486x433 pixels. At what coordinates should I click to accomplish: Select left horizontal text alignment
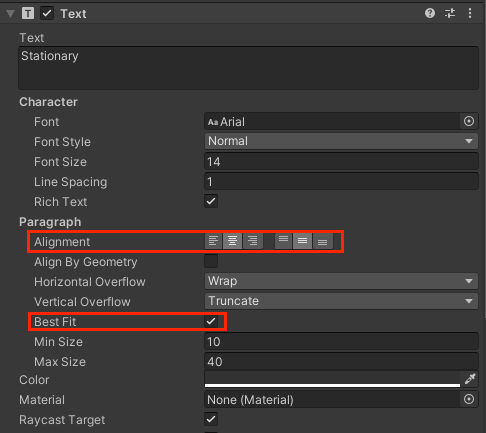213,241
